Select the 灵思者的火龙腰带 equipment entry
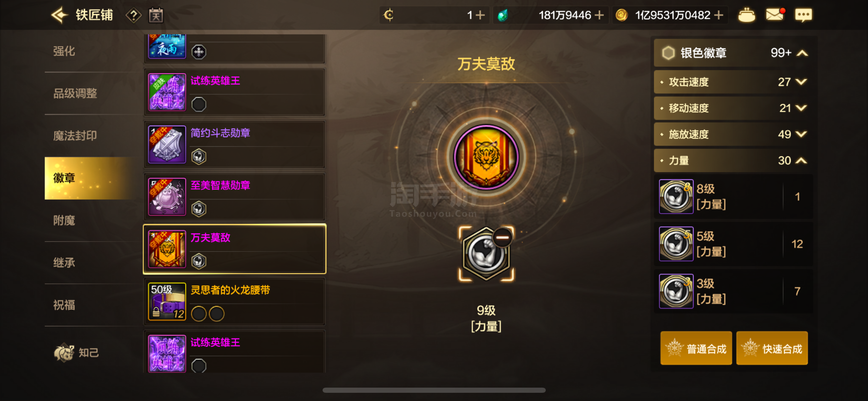Screen dimensions: 868x401 [x=234, y=302]
